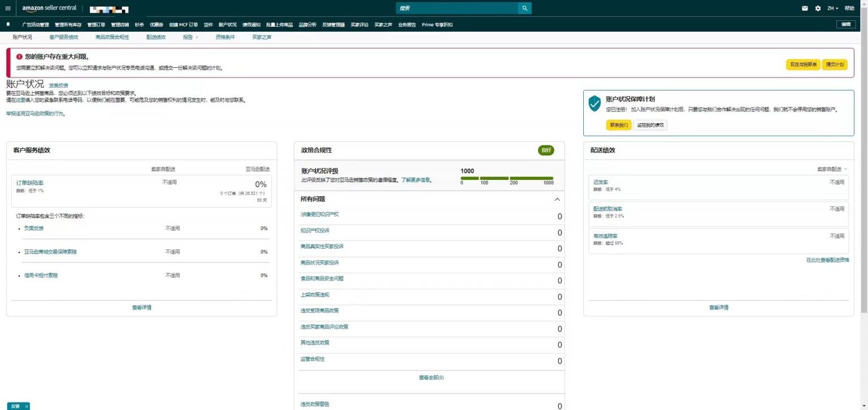Click the 了解更多信息 link
868x410 pixels.
tap(416, 180)
